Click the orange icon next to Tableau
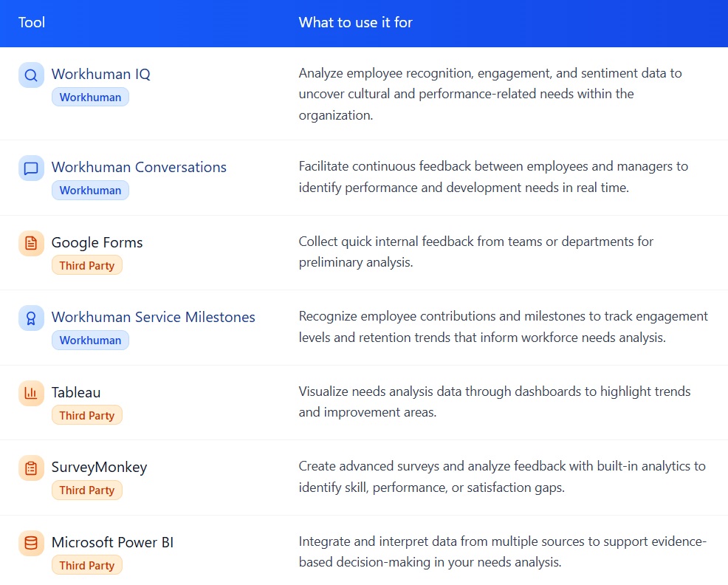728x585 pixels. click(x=31, y=393)
